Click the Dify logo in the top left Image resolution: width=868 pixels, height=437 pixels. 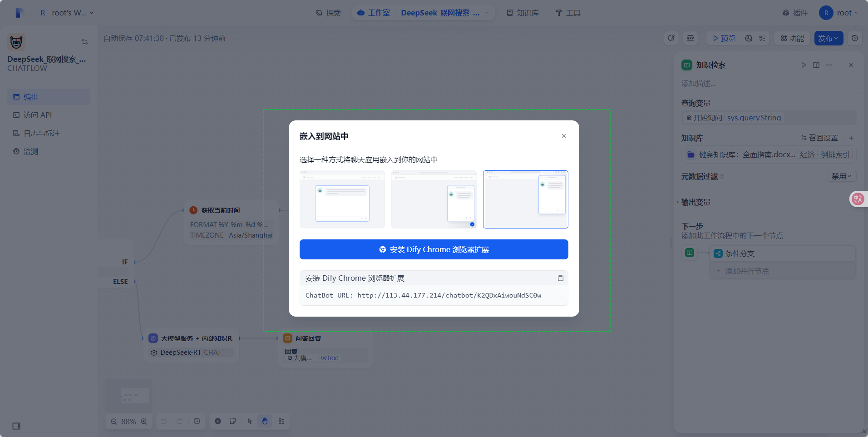pos(19,13)
